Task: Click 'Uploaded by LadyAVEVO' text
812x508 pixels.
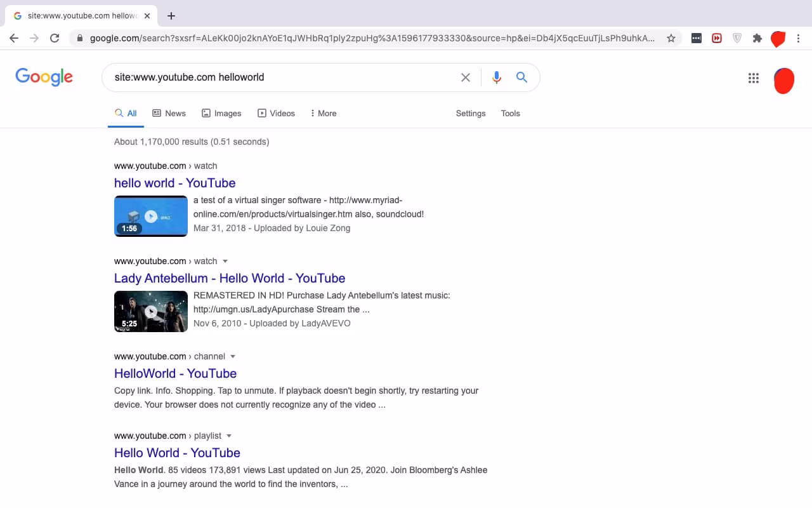Action: pos(300,323)
